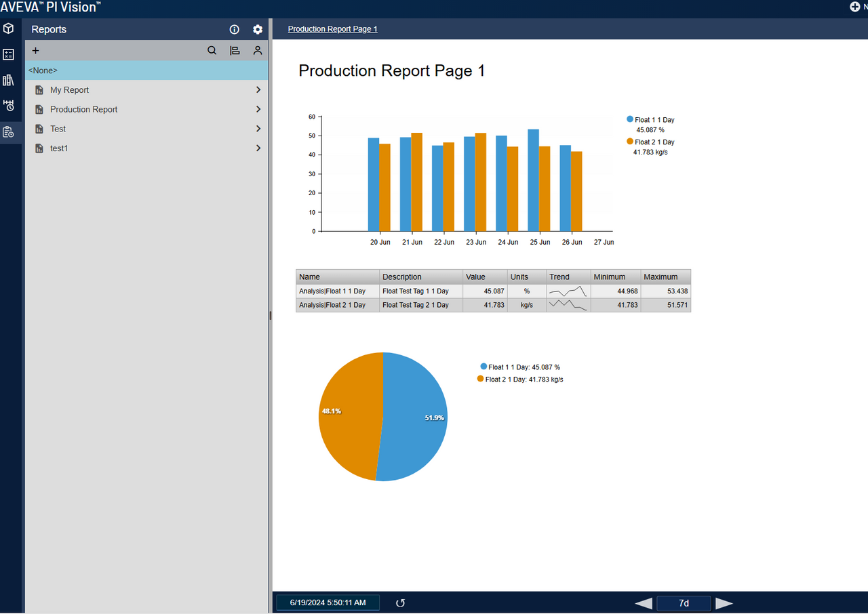Click the sort reports icon
Image resolution: width=868 pixels, height=614 pixels.
point(235,50)
